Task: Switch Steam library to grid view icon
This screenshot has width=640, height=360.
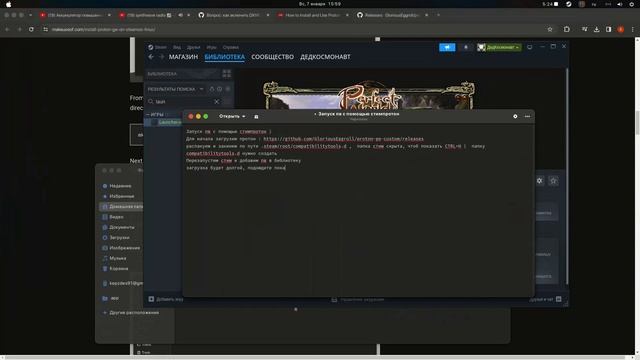Action: click(227, 73)
